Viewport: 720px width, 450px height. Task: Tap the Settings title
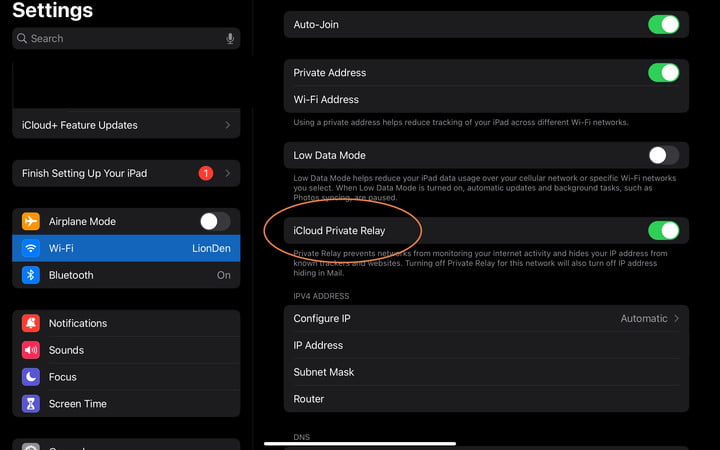pyautogui.click(x=52, y=10)
